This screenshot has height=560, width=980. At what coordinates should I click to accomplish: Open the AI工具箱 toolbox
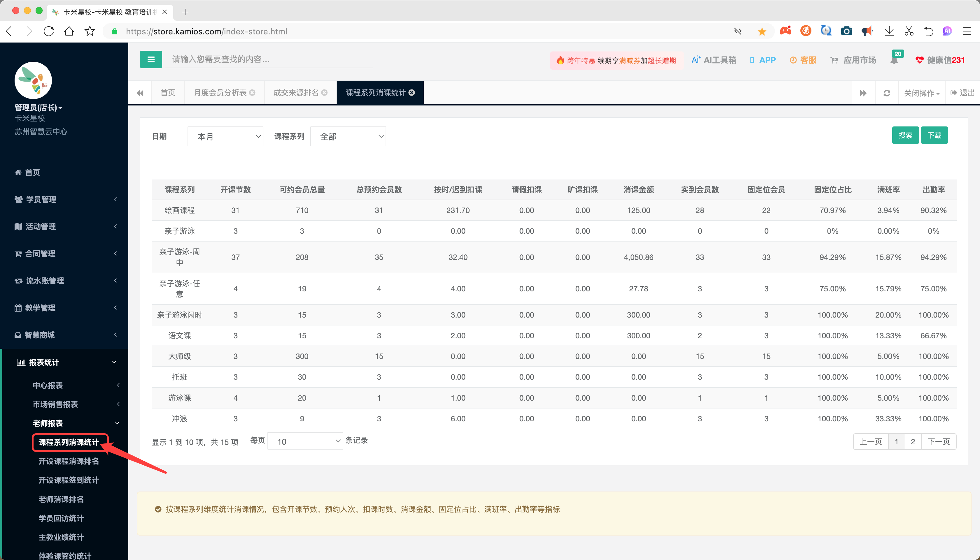pyautogui.click(x=714, y=60)
